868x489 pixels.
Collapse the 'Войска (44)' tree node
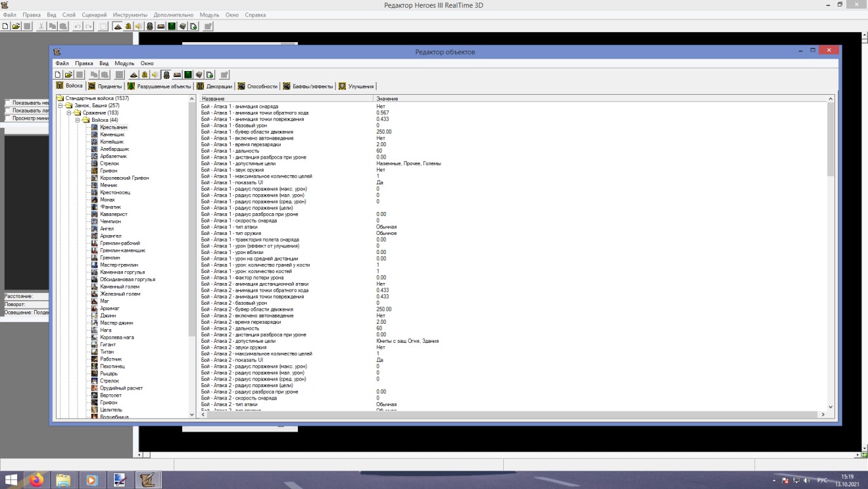(78, 120)
